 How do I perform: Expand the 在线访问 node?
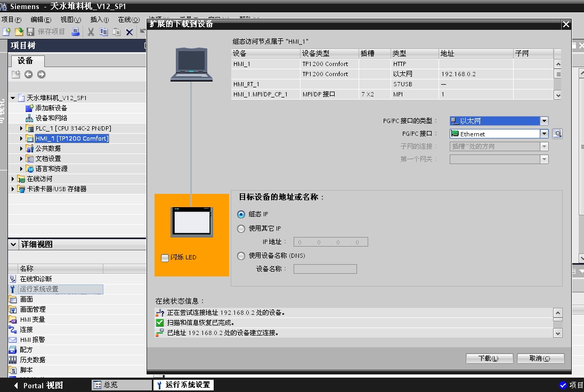pyautogui.click(x=13, y=178)
